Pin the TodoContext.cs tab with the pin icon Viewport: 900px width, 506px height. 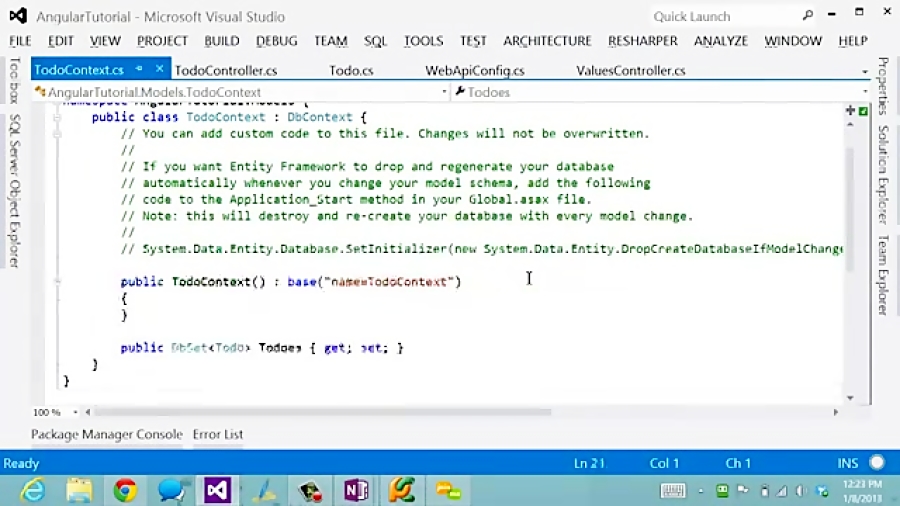click(x=139, y=69)
